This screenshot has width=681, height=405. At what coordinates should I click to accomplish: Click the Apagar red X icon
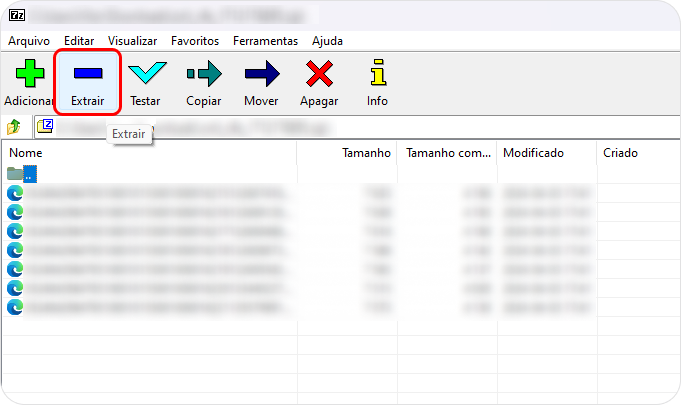pyautogui.click(x=319, y=74)
